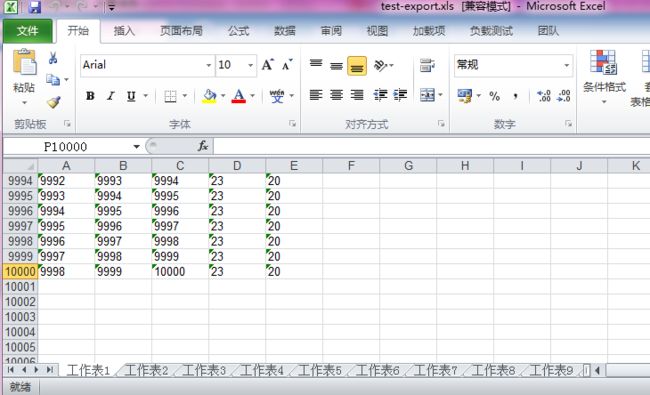Decrease decimal places
This screenshot has width=650, height=395.
point(564,96)
